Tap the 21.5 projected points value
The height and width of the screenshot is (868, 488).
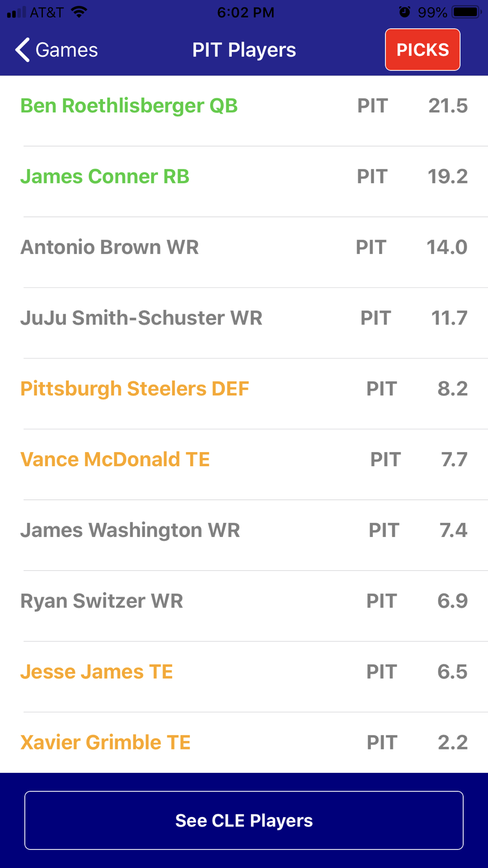click(447, 106)
